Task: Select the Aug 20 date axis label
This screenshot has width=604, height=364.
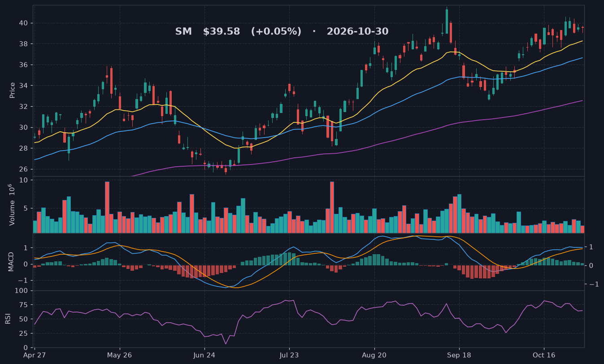Action: pos(374,355)
